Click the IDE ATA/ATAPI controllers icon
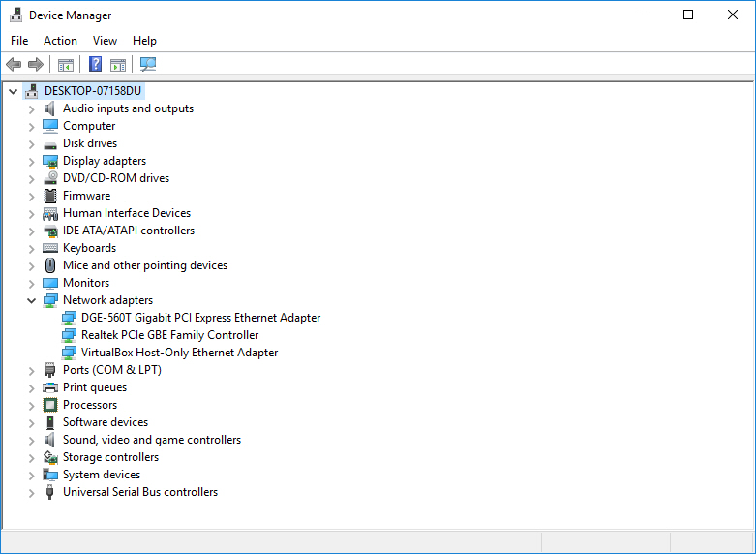Viewport: 756px width, 554px height. pyautogui.click(x=50, y=231)
